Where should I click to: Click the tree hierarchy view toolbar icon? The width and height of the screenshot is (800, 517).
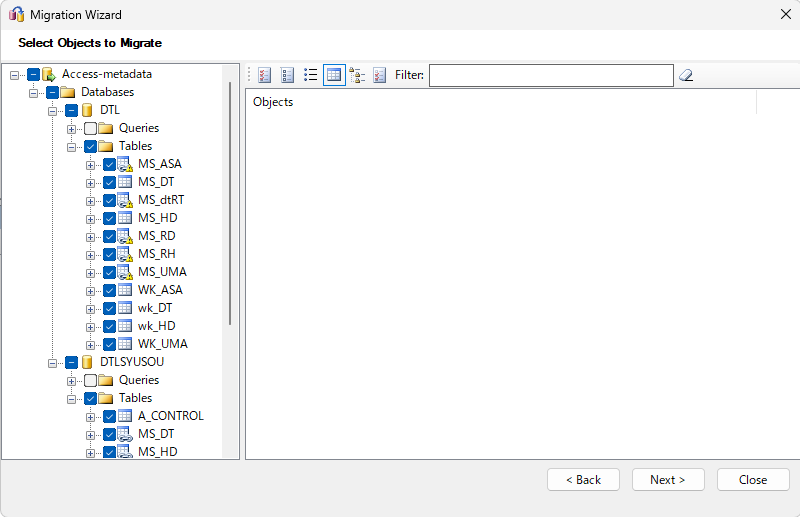[x=357, y=75]
